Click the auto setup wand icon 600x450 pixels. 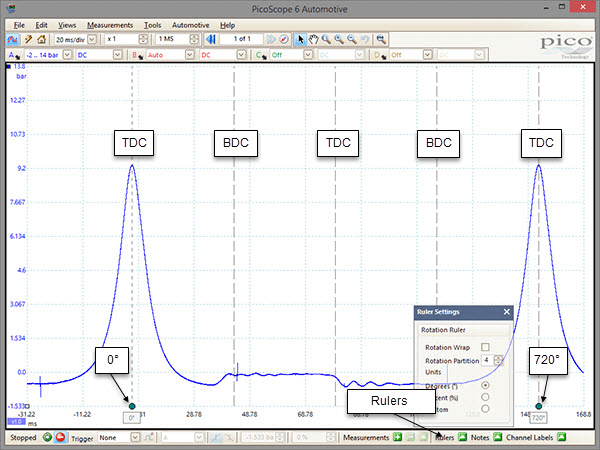28,39
